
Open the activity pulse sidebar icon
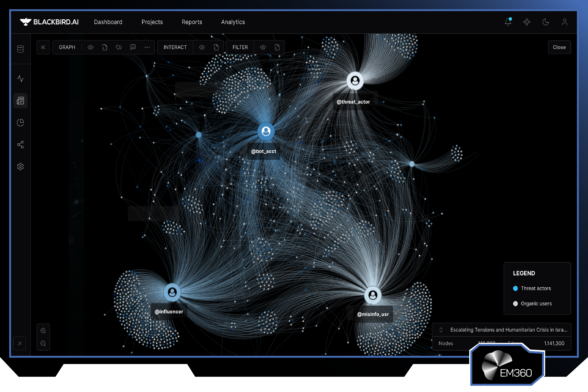pos(21,78)
